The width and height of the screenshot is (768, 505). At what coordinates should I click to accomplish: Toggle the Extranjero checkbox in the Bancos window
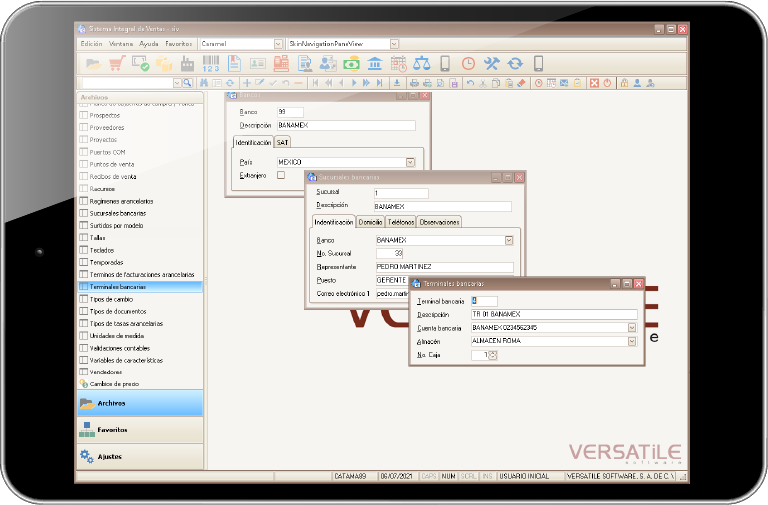click(281, 175)
